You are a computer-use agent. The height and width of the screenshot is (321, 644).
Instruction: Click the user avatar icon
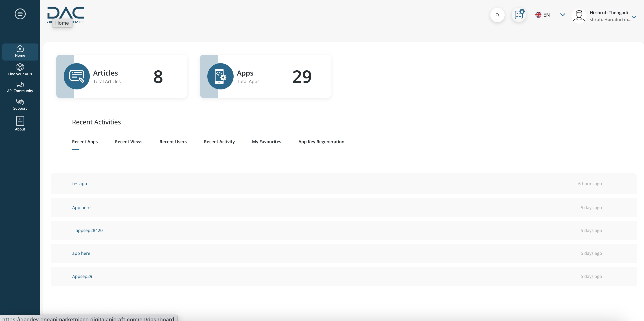click(579, 16)
